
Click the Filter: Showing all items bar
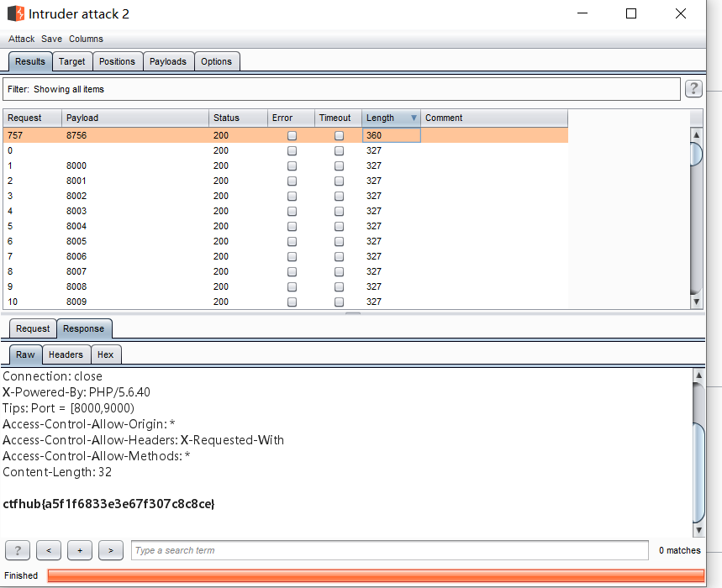(341, 89)
